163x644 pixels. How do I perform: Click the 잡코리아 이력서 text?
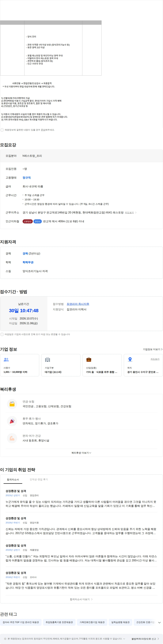pyautogui.click(x=76, y=309)
